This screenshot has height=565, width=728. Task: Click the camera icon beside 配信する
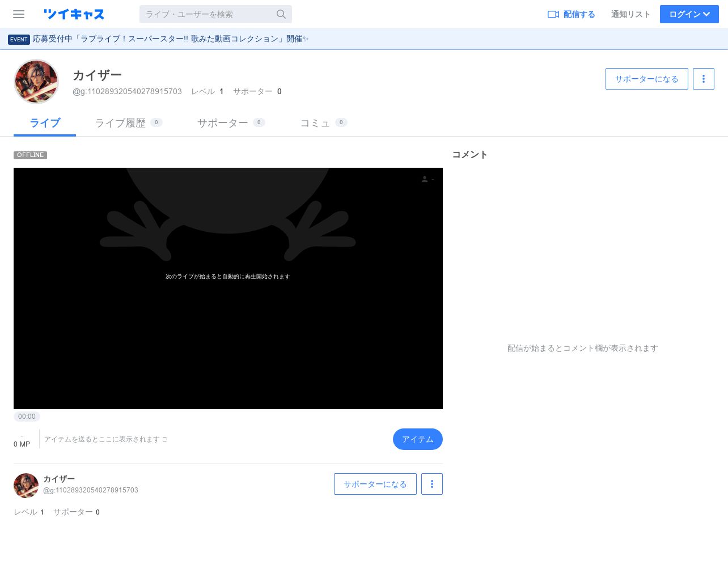point(553,14)
